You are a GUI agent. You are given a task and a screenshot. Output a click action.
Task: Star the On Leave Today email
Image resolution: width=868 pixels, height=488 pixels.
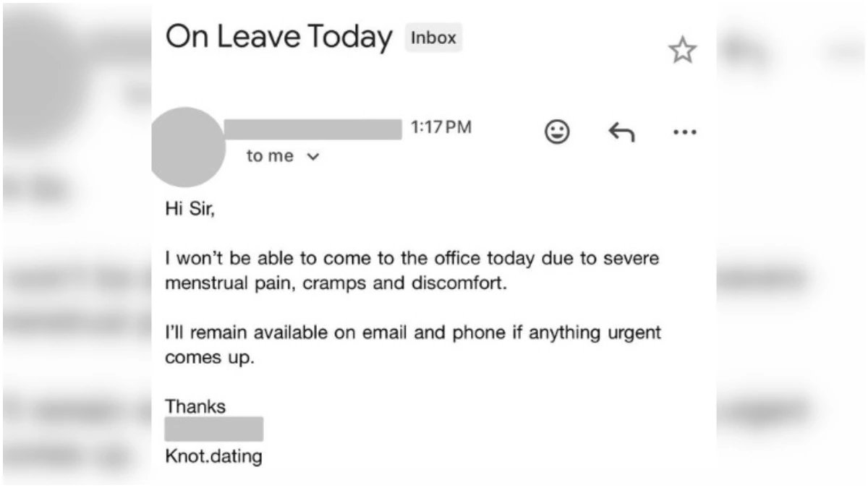(x=681, y=51)
